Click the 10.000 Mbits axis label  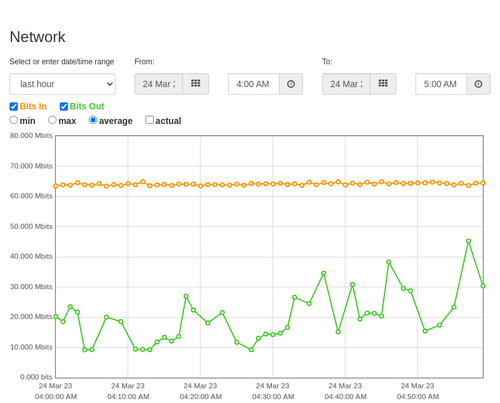[x=31, y=347]
